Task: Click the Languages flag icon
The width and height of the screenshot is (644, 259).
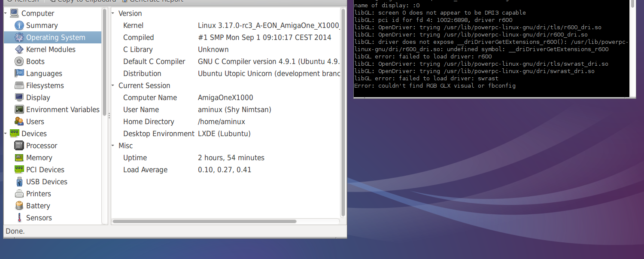Action: tap(19, 73)
